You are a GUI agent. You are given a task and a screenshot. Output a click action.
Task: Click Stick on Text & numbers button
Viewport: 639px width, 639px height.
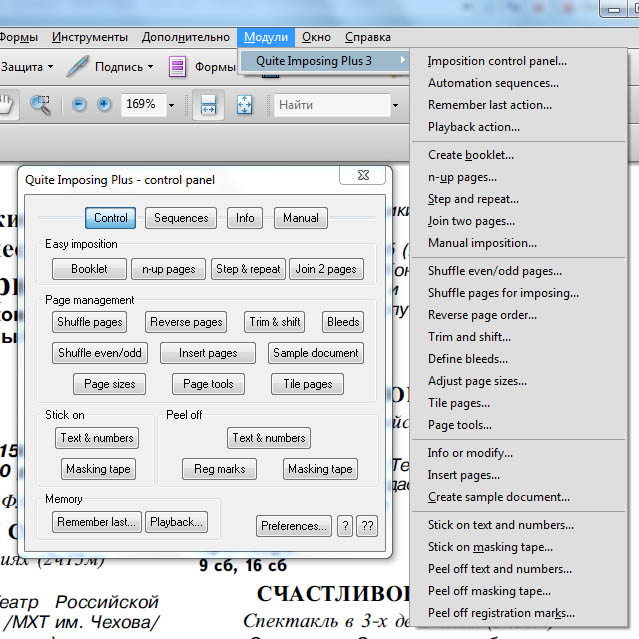click(97, 438)
